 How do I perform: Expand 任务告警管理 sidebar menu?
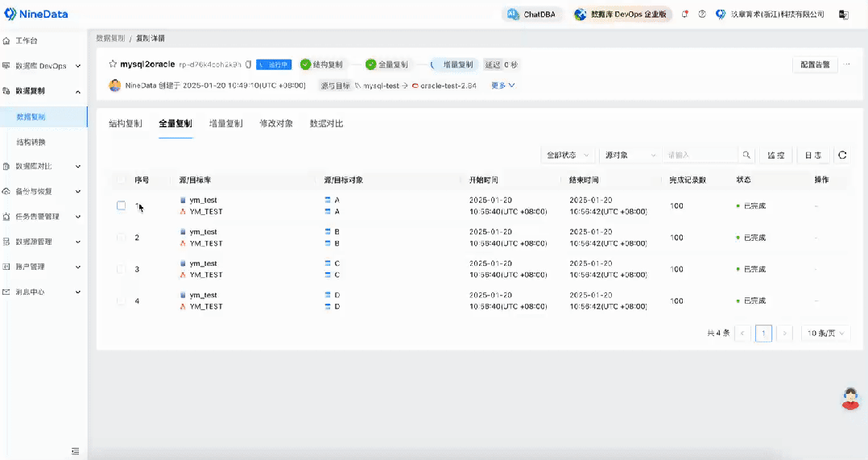tap(43, 217)
